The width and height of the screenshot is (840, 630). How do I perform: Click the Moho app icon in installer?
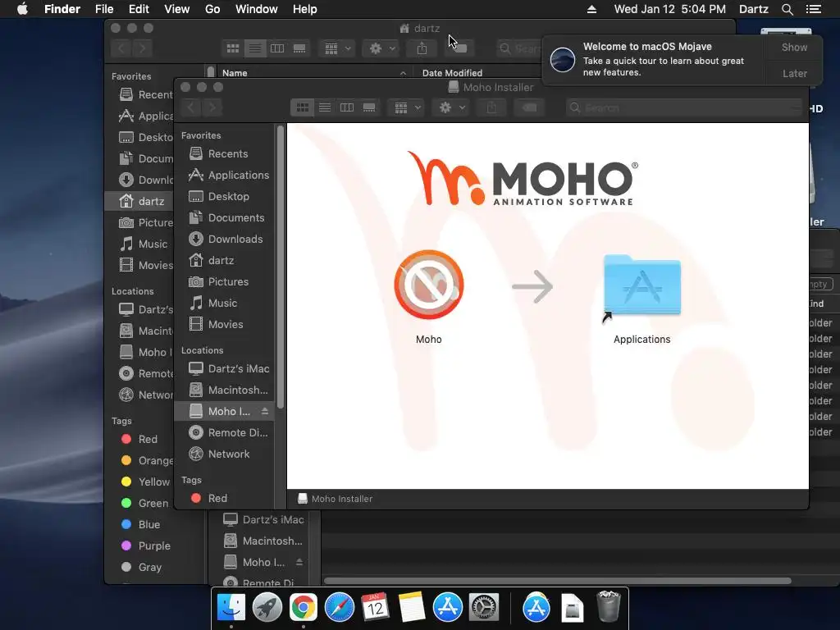[428, 285]
